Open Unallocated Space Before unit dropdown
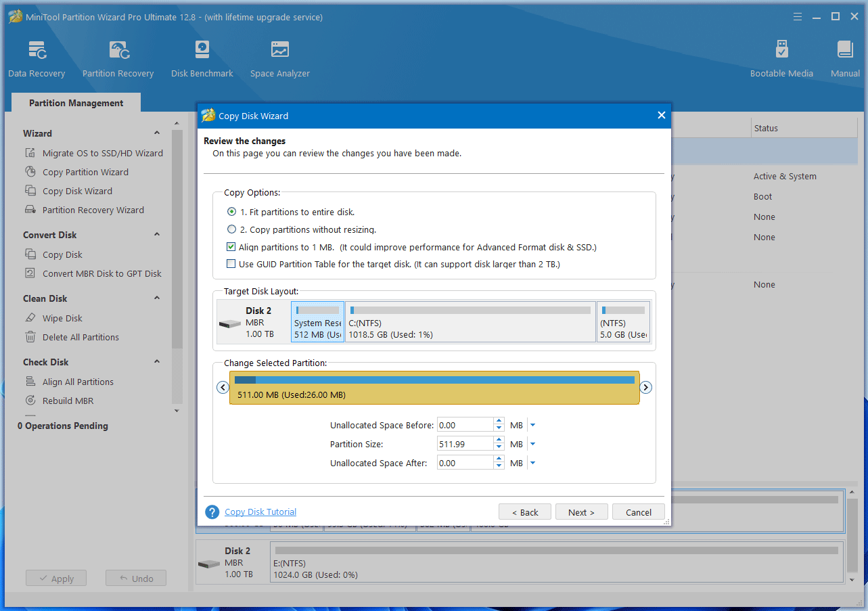 click(x=532, y=426)
